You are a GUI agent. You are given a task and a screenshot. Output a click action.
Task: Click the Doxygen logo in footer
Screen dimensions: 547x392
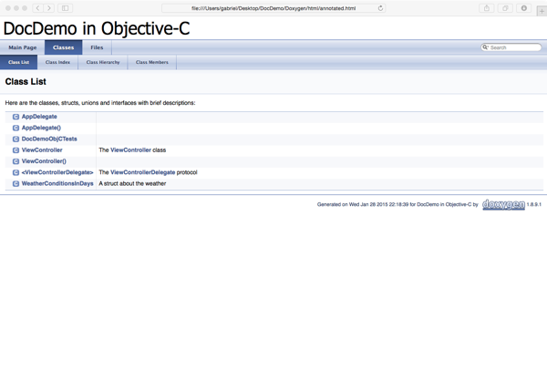[x=503, y=205]
